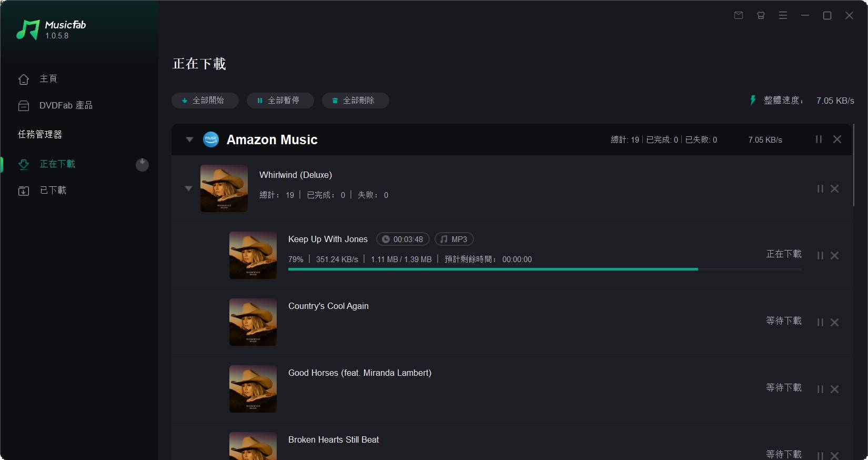The width and height of the screenshot is (868, 460).
Task: Open the mail/feedback icon in title bar
Action: (739, 15)
